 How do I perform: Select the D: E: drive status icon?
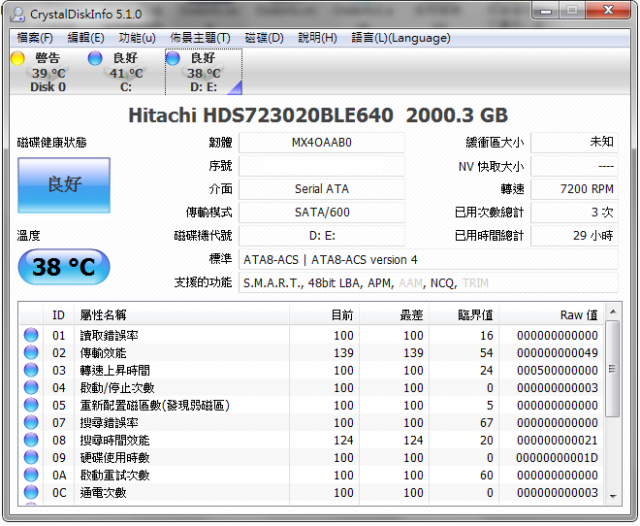click(173, 58)
